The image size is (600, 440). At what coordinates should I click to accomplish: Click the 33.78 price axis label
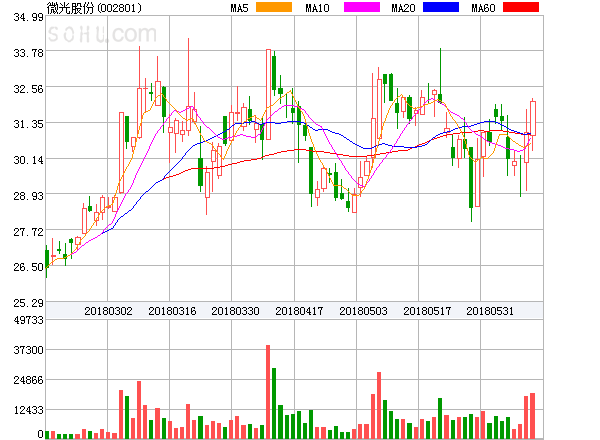(x=28, y=53)
